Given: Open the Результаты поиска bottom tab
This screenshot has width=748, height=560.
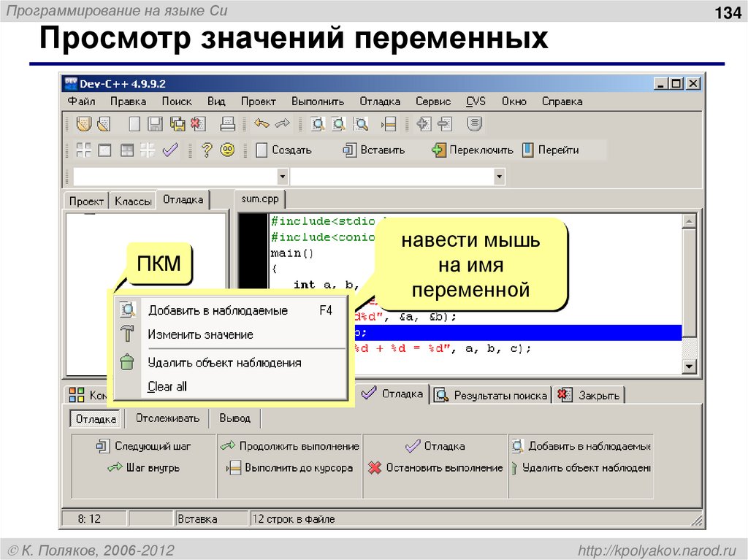Looking at the screenshot, I should (492, 396).
